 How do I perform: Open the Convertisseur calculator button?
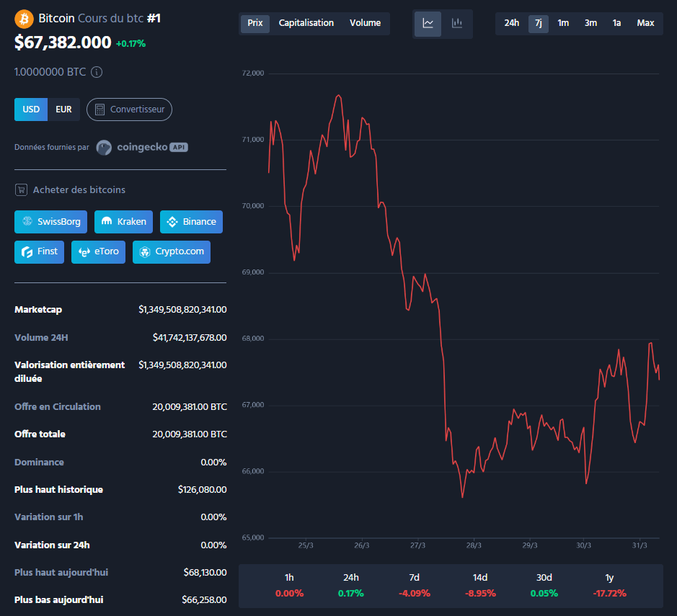pos(129,110)
